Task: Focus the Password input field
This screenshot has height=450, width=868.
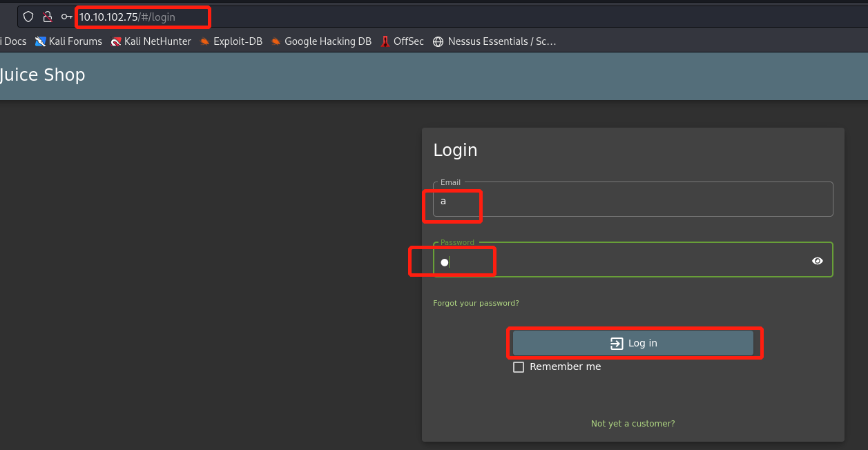Action: [621, 262]
